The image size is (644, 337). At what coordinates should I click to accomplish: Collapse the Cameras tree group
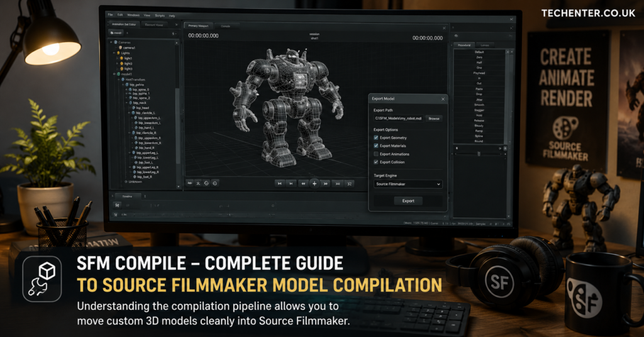(111, 42)
